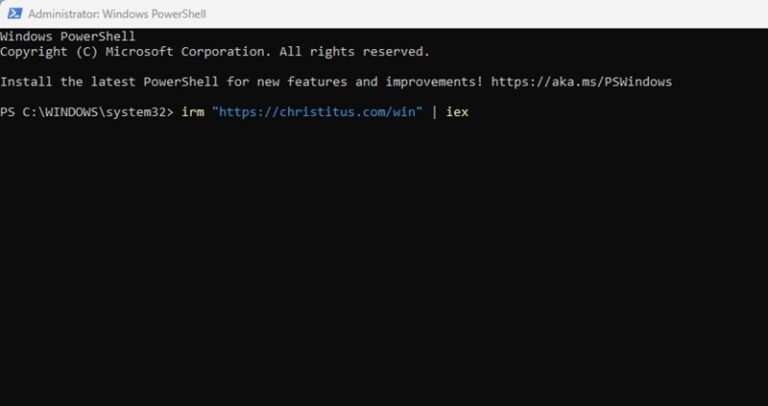The width and height of the screenshot is (768, 406).
Task: Click the 'Install the latest PowerShell' text
Action: click(109, 82)
